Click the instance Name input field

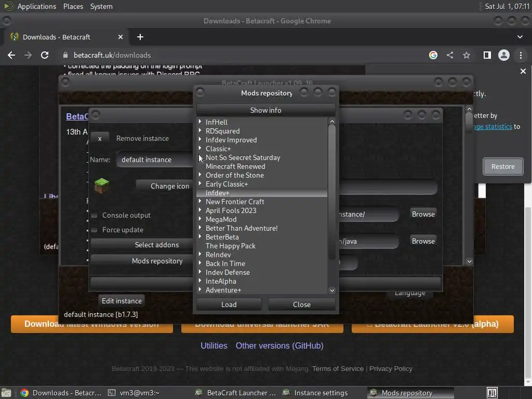[x=155, y=159]
